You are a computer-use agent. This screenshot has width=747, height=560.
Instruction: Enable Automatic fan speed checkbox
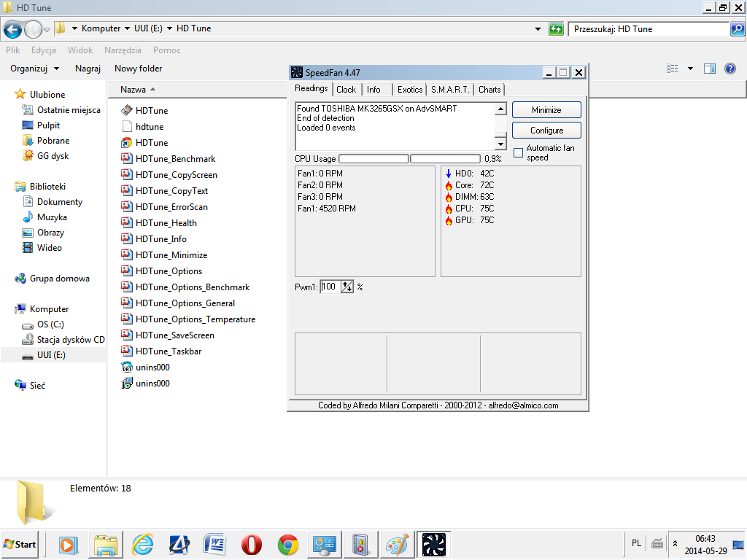(x=519, y=153)
